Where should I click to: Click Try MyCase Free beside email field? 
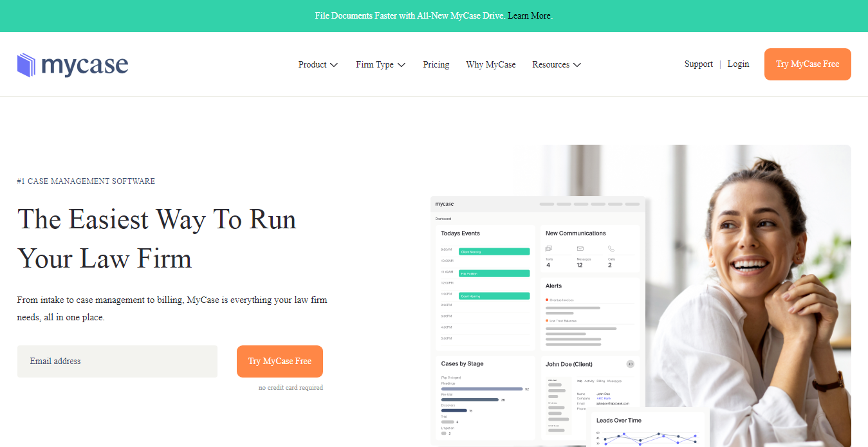280,361
